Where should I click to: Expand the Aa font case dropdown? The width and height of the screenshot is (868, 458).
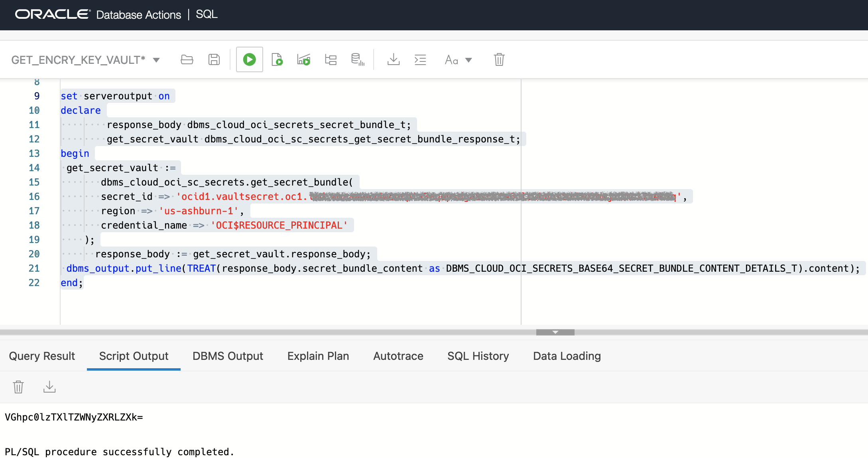pyautogui.click(x=468, y=60)
